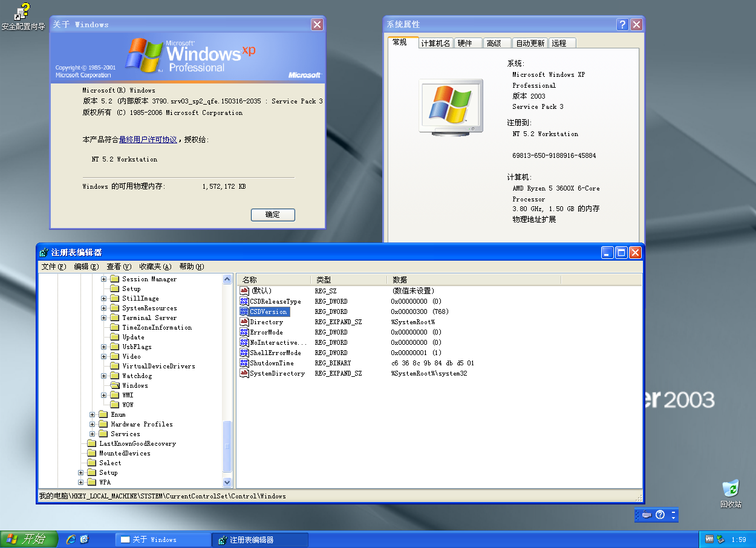Click 确定 in the About Windows dialog
Viewport: 756px width, 548px height.
pos(273,215)
